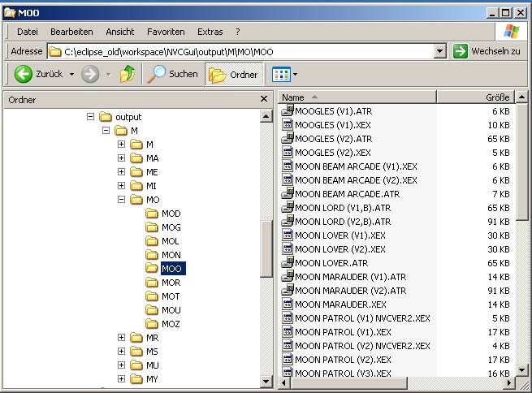Screen dimensions: 532x393
Task: Select the MOON LOVER (V1).XEX file icon
Action: [288, 235]
